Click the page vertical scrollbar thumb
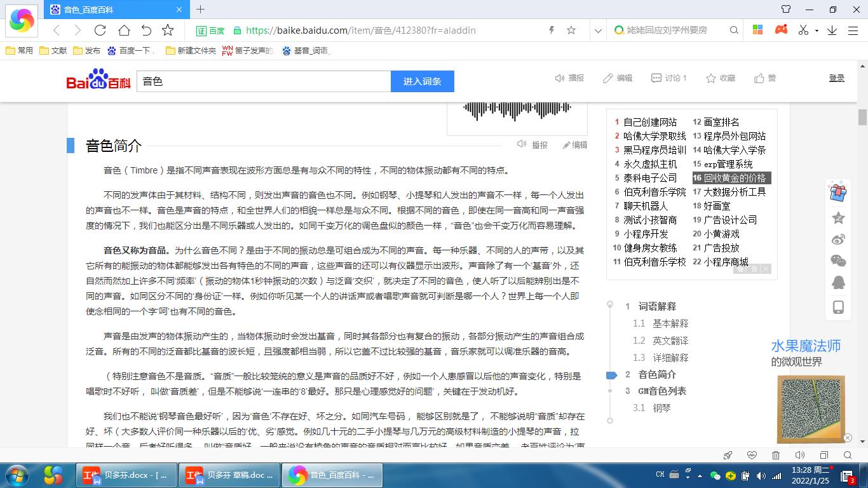868x488 pixels. (862, 117)
